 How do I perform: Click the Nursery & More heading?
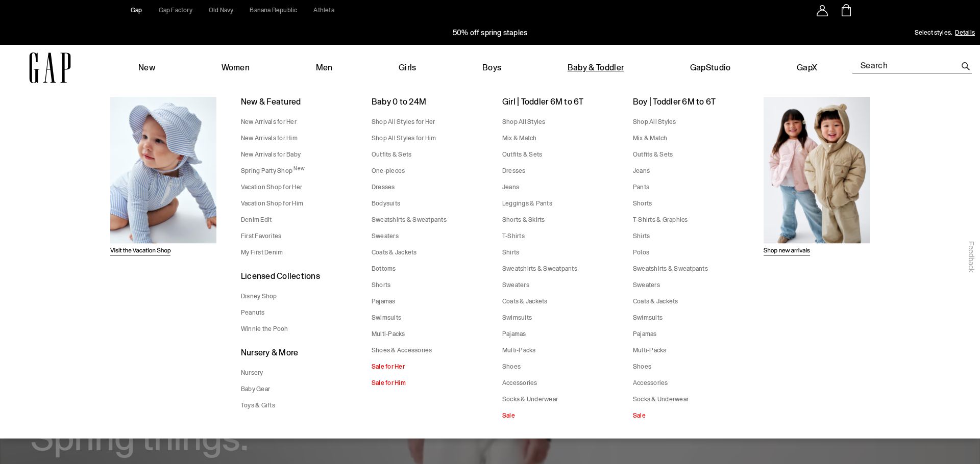(269, 352)
